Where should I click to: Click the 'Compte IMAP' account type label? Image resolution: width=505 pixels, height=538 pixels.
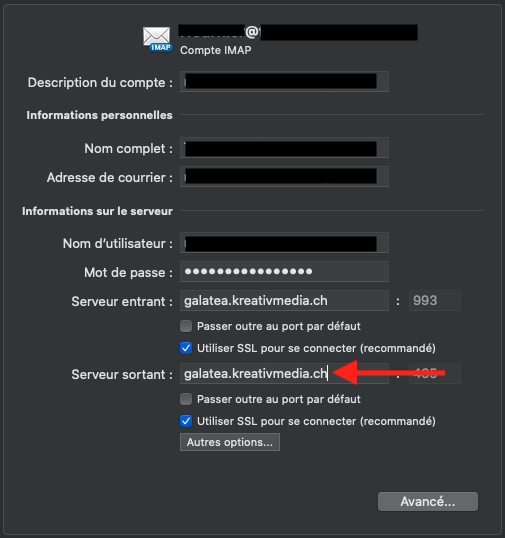216,50
